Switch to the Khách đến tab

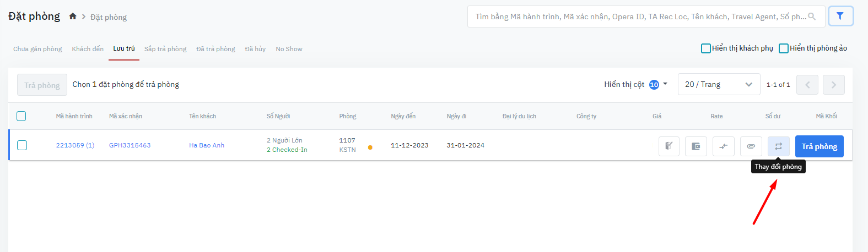[88, 49]
